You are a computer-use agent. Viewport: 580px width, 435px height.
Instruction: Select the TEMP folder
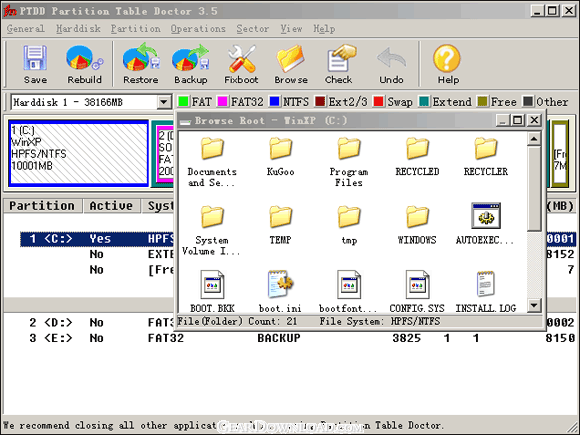click(x=280, y=226)
